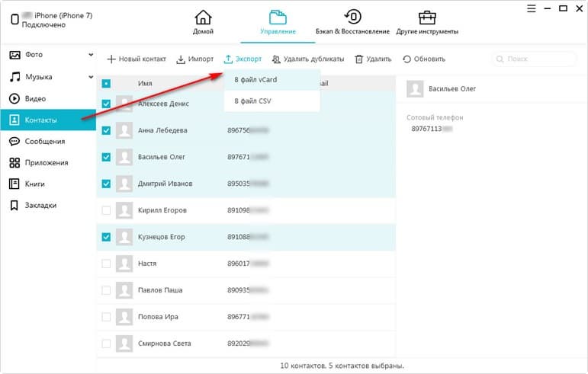Click the status text 10 контактов
The width and height of the screenshot is (588, 374).
pos(342,366)
